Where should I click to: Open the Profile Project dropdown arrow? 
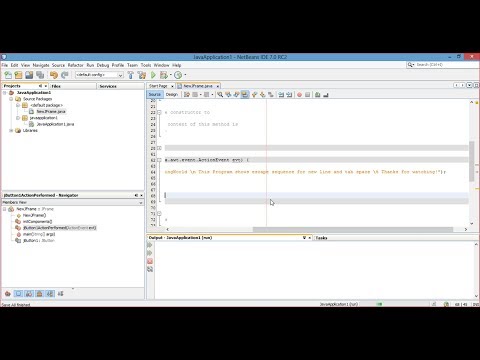pos(185,75)
